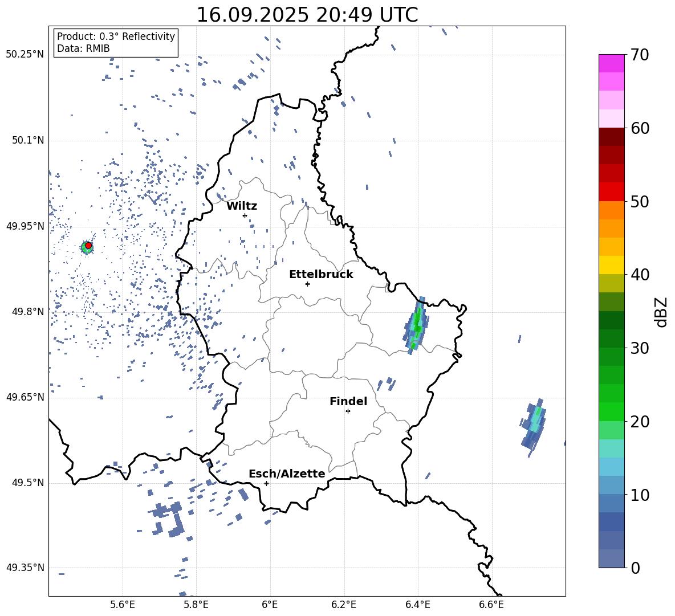Click the 6.2°E longitude label

click(x=344, y=605)
